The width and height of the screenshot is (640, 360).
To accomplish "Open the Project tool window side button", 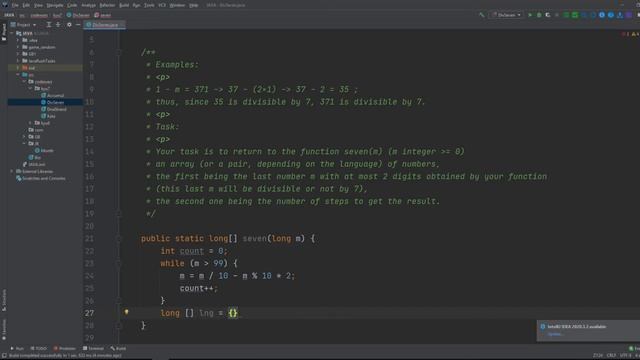I will [x=4, y=32].
